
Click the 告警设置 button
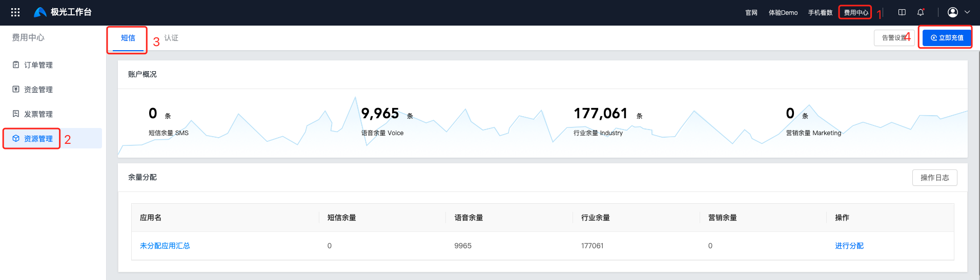click(894, 38)
